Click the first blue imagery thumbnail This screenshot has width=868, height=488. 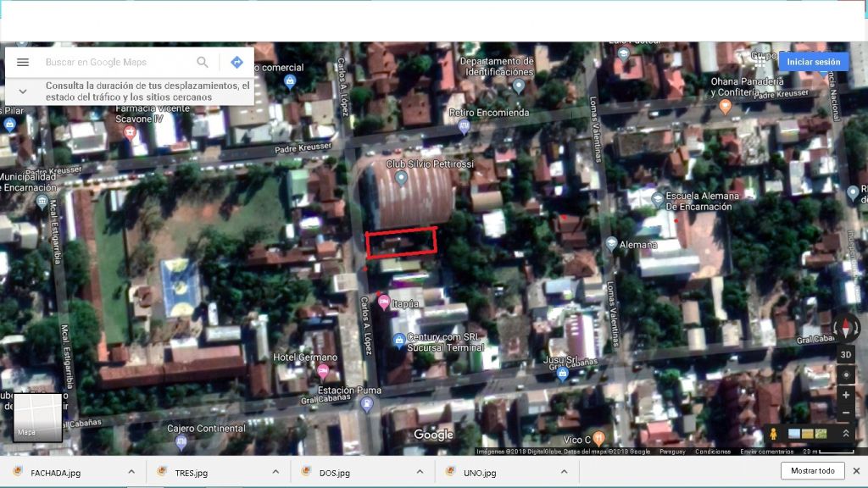[793, 434]
